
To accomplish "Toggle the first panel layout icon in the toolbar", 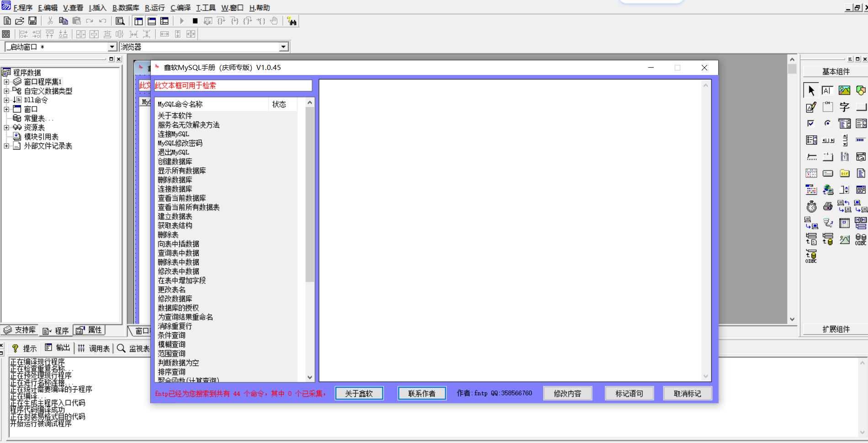I will [x=138, y=21].
